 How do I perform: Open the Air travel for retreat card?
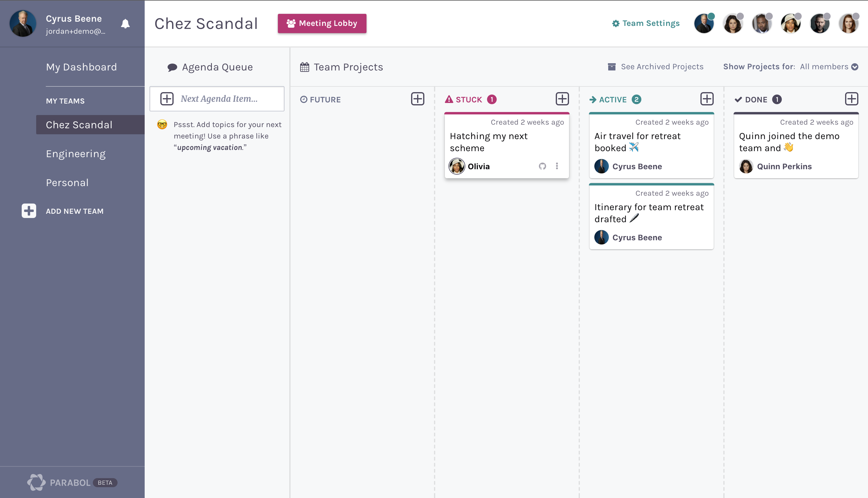[x=651, y=145]
